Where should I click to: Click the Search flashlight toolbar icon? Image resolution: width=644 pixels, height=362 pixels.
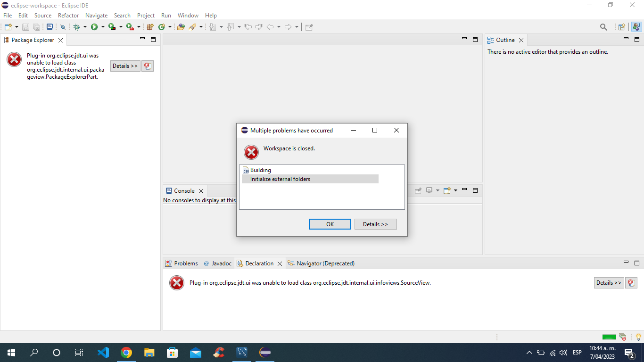click(x=192, y=27)
